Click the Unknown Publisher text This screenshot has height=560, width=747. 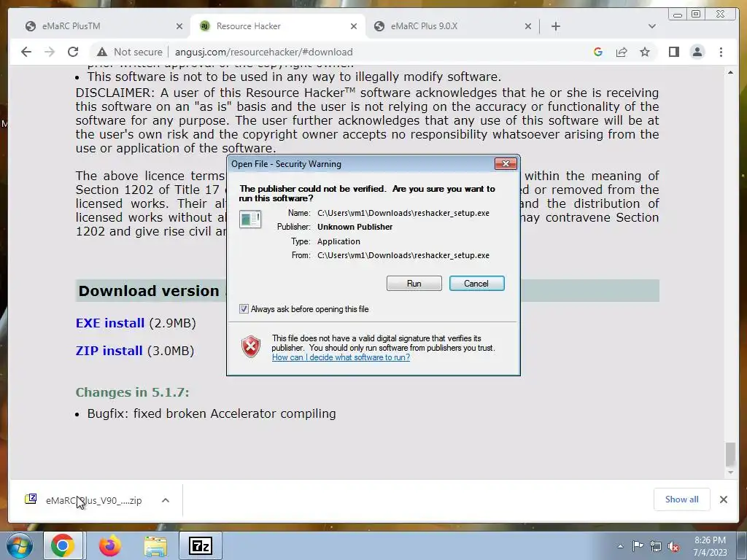(355, 227)
